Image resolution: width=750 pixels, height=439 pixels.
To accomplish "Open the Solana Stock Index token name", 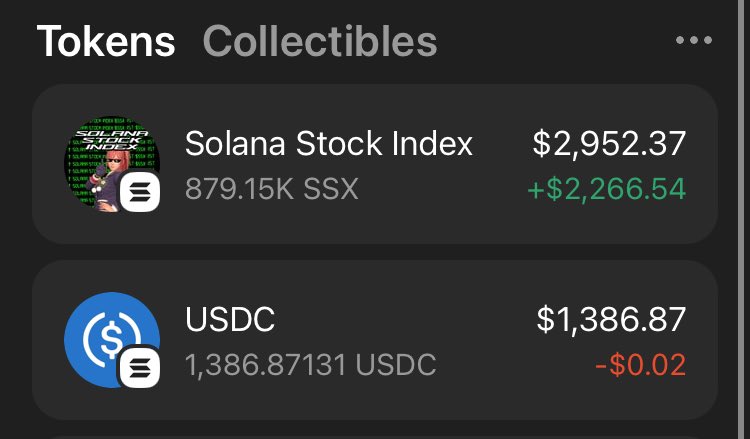I will 329,143.
